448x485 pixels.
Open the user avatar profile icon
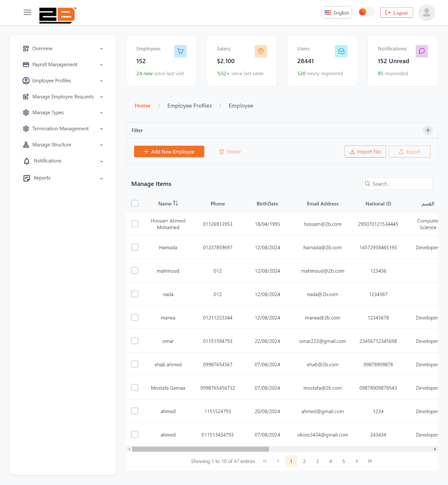pyautogui.click(x=426, y=13)
